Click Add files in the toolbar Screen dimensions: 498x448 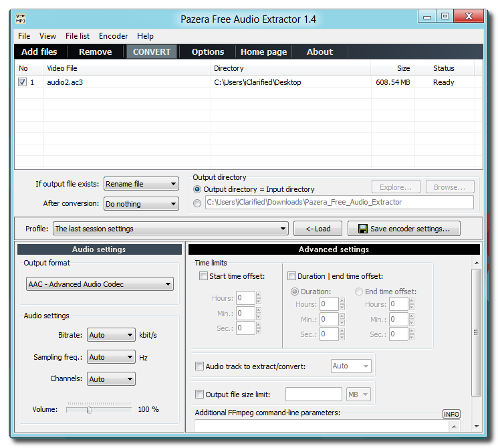click(39, 51)
